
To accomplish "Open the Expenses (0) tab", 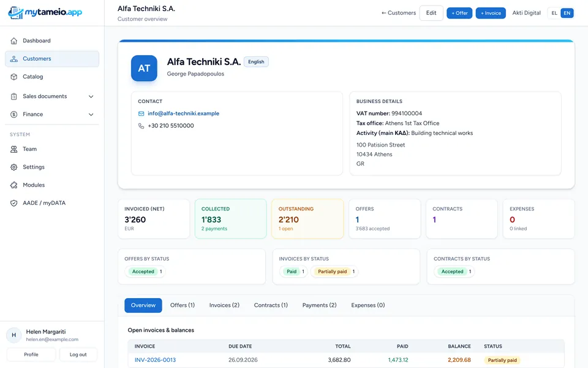I will 368,305.
